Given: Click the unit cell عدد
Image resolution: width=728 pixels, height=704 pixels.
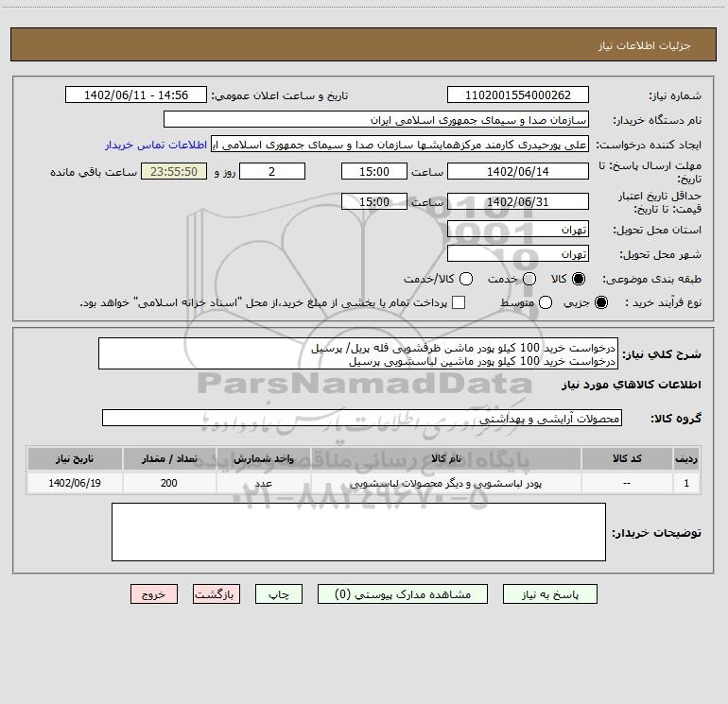Looking at the screenshot, I should tap(264, 483).
